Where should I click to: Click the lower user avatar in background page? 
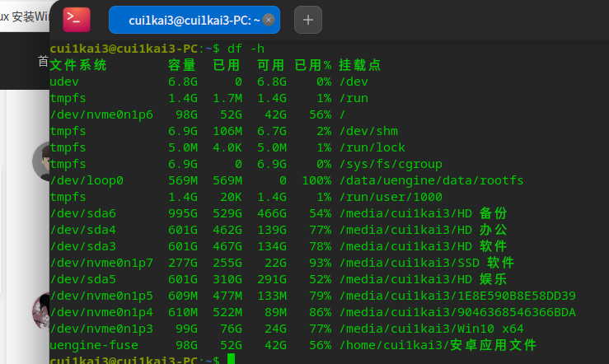(x=41, y=311)
